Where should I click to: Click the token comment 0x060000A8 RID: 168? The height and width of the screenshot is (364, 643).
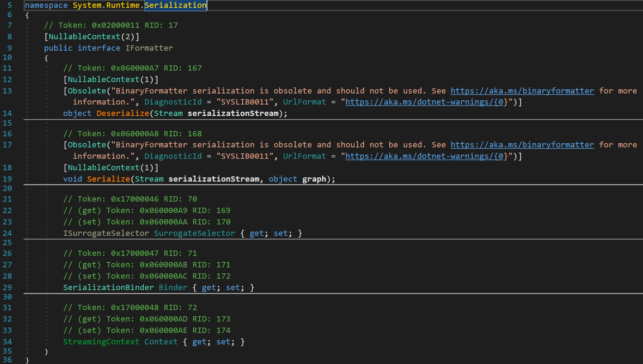[x=132, y=134]
